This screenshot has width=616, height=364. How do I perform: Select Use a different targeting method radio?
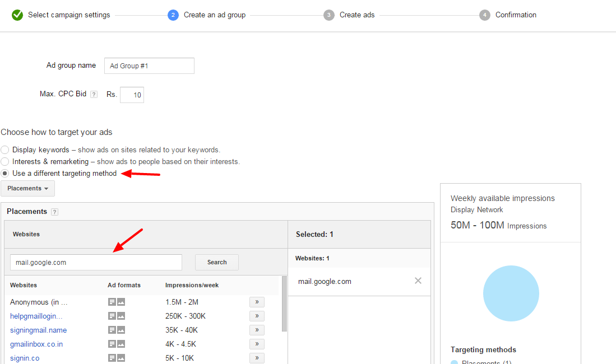4,174
